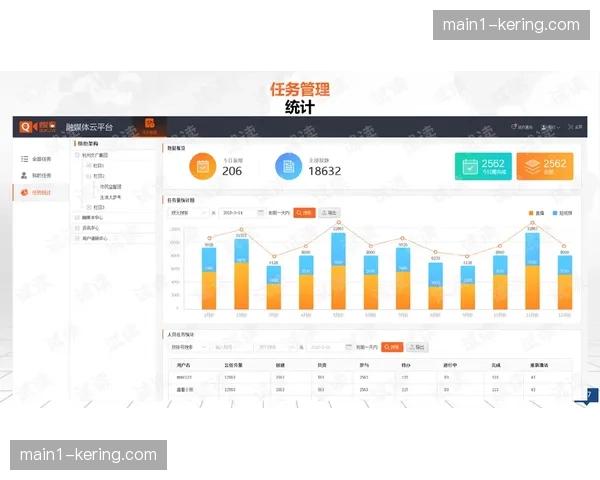
Task: Click the 11月份 bar in the chart
Action: coord(532,271)
